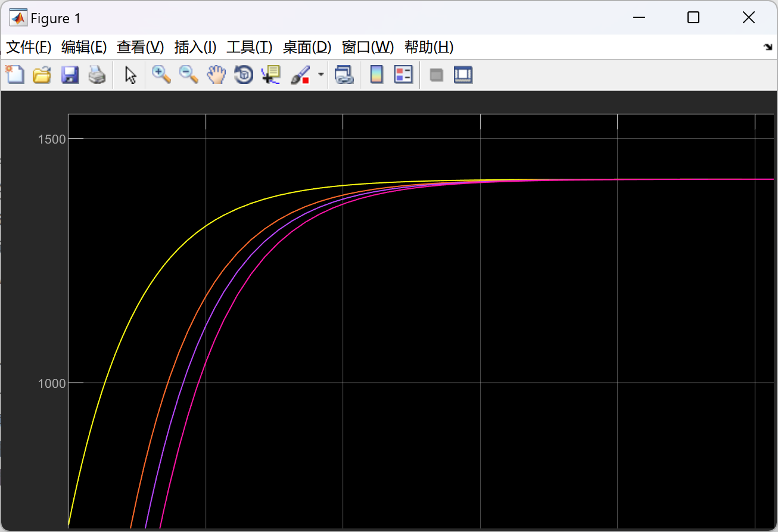Viewport: 778px width, 532px height.
Task: Open the 编辑(E) menu
Action: (84, 47)
